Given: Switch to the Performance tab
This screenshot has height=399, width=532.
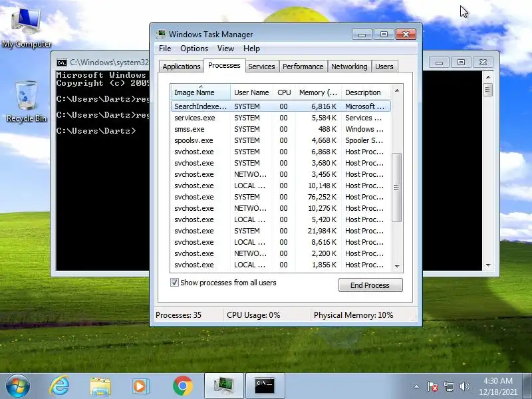Looking at the screenshot, I should tap(303, 66).
